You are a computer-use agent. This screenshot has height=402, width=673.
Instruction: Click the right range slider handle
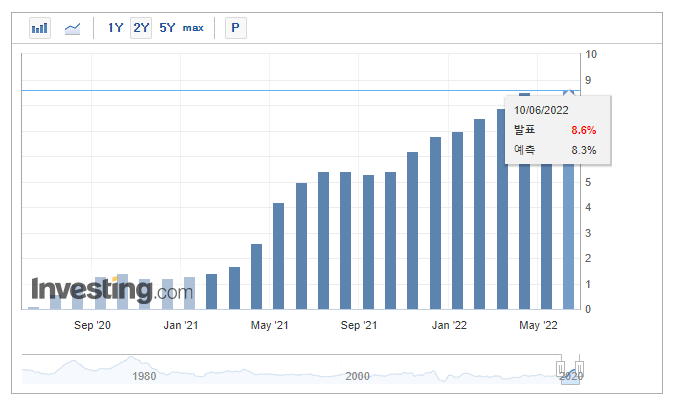click(579, 368)
